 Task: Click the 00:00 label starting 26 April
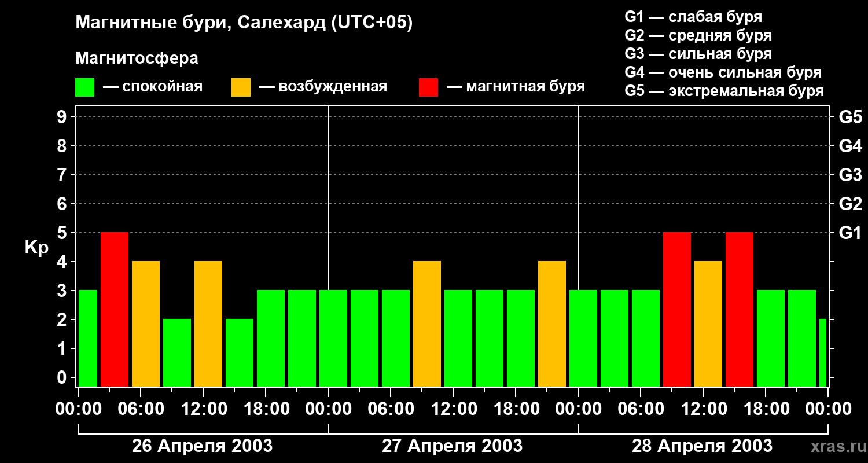(x=79, y=409)
